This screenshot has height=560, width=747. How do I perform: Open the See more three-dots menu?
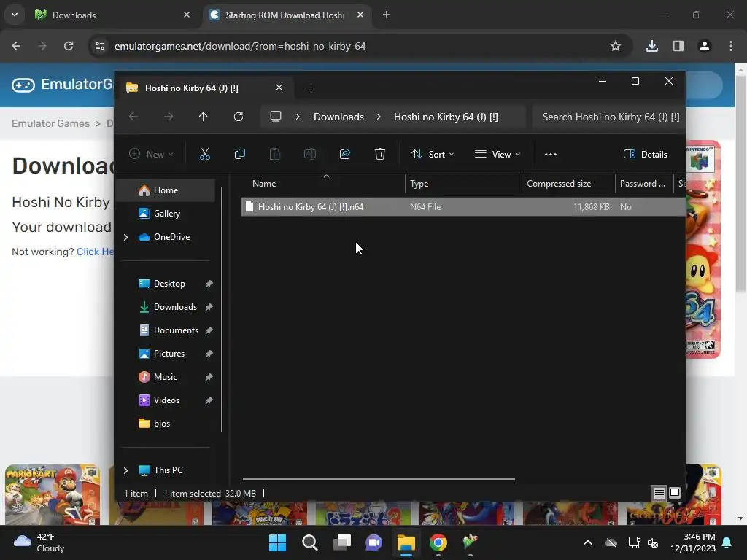550,154
